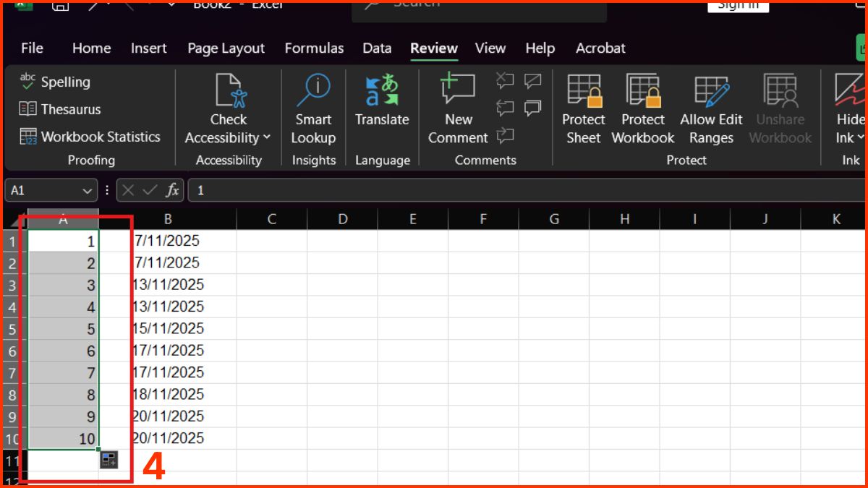Expand the Hide Ink dropdown

pyautogui.click(x=860, y=138)
